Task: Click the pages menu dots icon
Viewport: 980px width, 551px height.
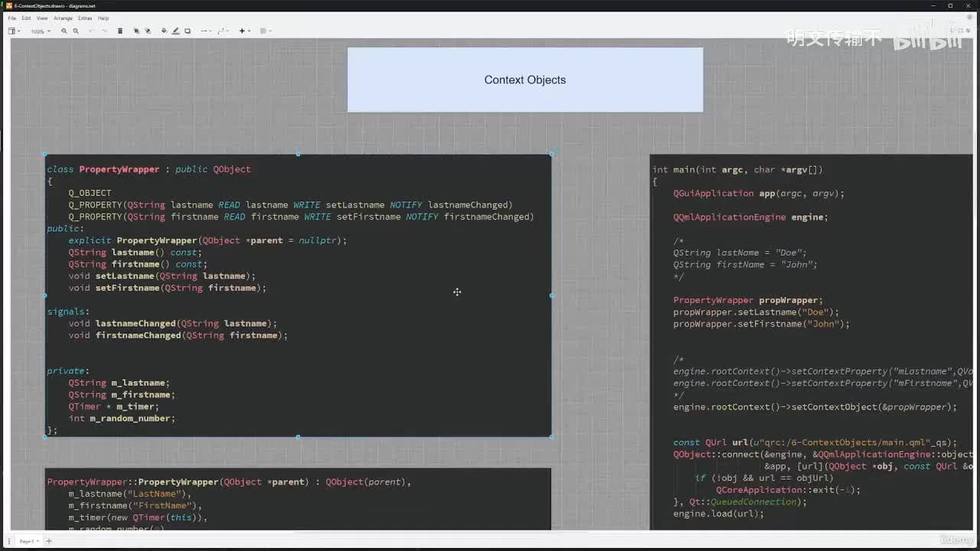Action: tap(8, 541)
